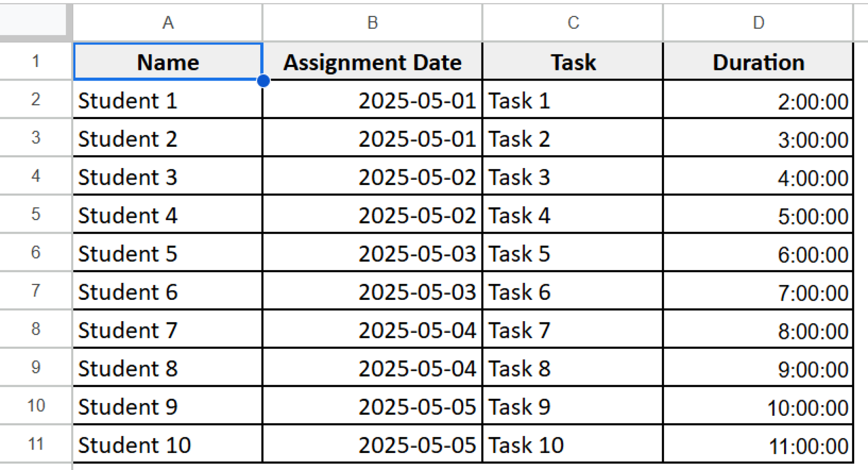The width and height of the screenshot is (868, 470).
Task: Select the Task 8 cell
Action: 572,368
